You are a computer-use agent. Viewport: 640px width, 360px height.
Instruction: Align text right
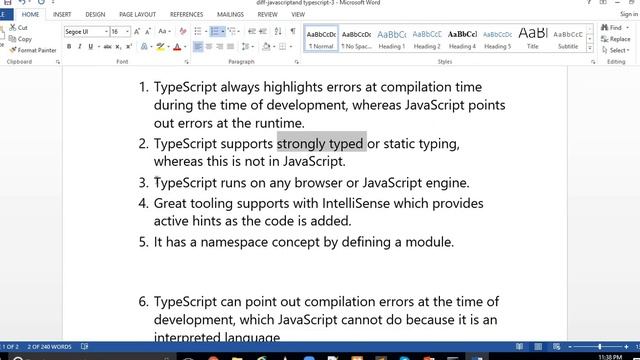point(220,47)
